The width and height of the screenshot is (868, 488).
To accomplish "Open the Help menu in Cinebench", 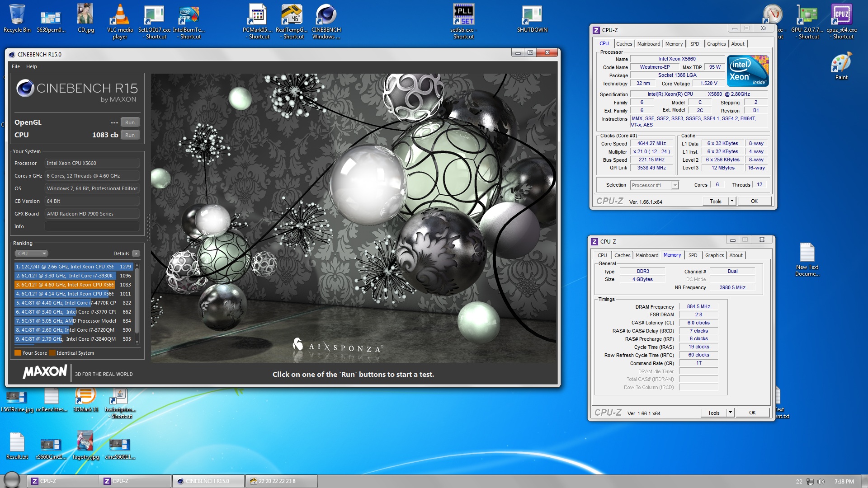I will click(31, 66).
